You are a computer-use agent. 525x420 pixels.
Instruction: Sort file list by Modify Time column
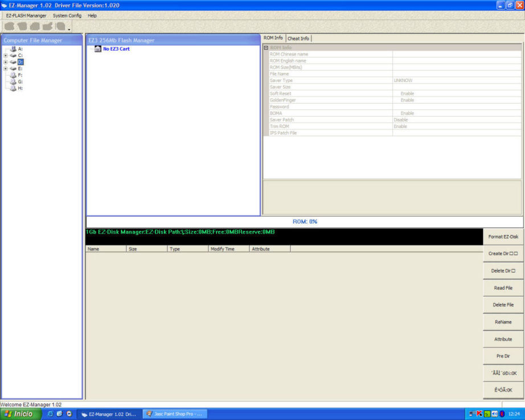point(229,249)
